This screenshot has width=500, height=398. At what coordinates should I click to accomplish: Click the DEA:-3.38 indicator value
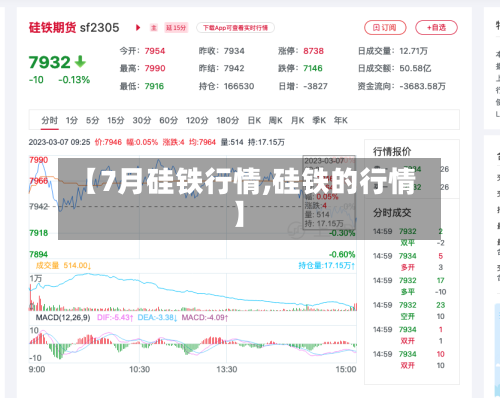pos(157,317)
